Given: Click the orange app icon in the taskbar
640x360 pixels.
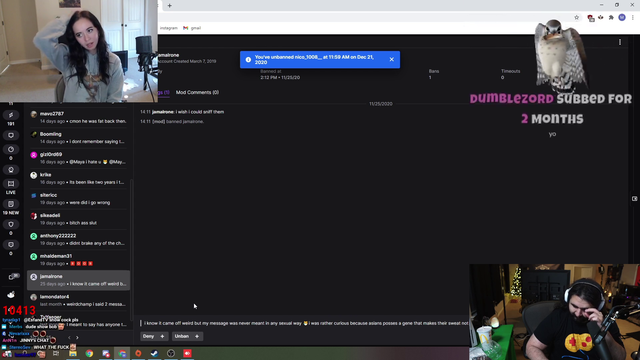Looking at the screenshot, I should 138,353.
